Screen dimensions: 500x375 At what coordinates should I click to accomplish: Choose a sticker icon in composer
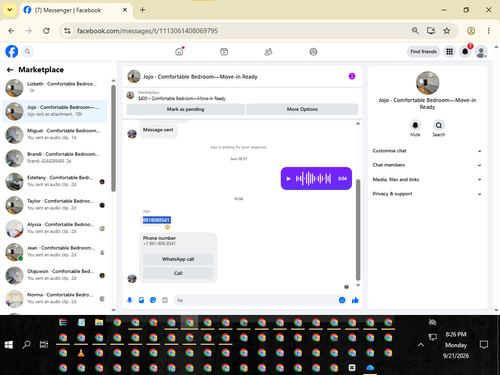tap(153, 300)
